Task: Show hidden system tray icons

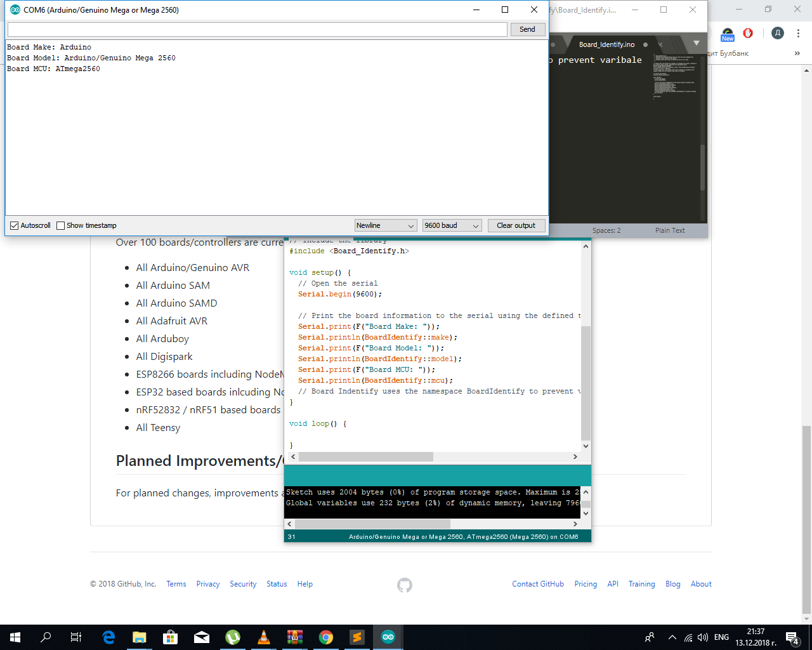Action: point(672,637)
